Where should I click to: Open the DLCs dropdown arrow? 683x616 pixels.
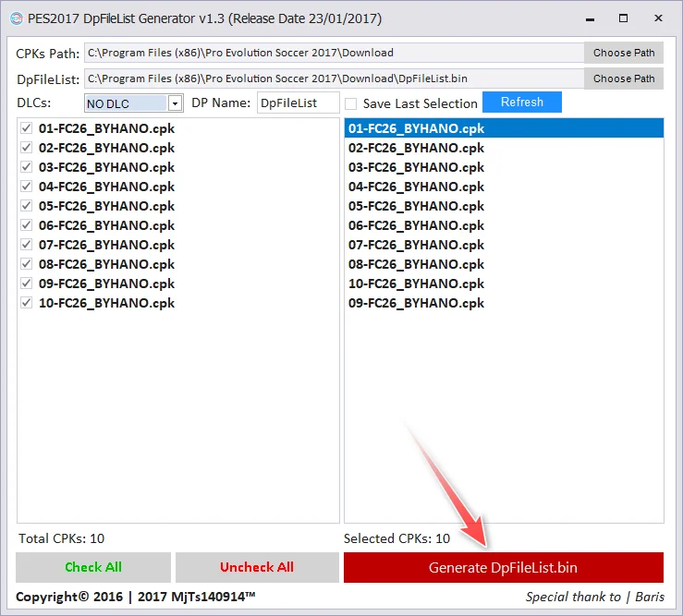pos(175,103)
